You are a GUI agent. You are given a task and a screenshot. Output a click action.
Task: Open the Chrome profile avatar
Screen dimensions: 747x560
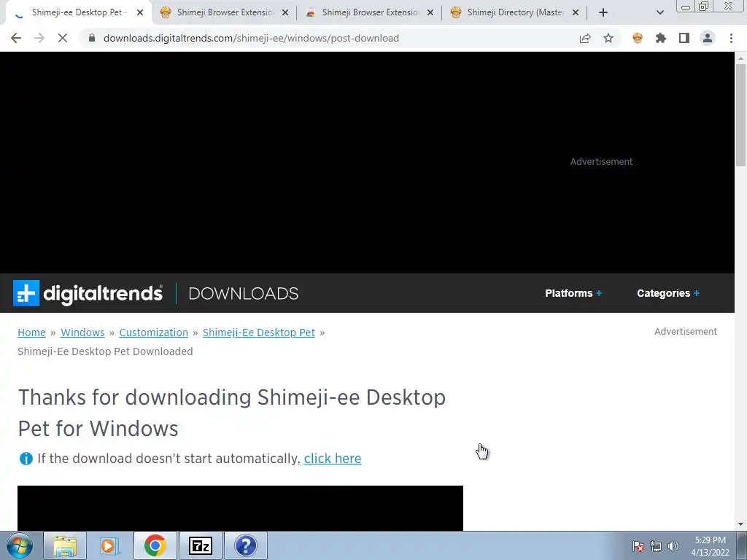coord(708,38)
